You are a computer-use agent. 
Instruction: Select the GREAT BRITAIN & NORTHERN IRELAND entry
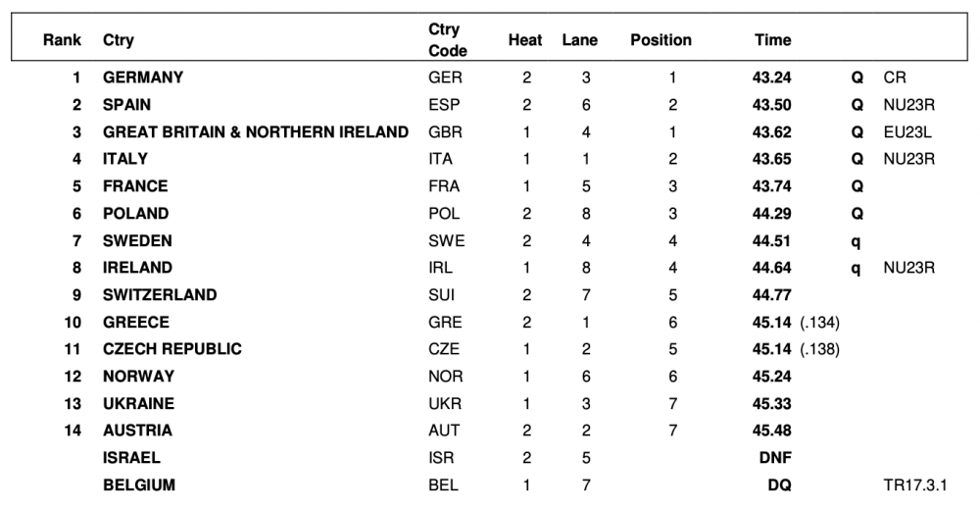256,131
